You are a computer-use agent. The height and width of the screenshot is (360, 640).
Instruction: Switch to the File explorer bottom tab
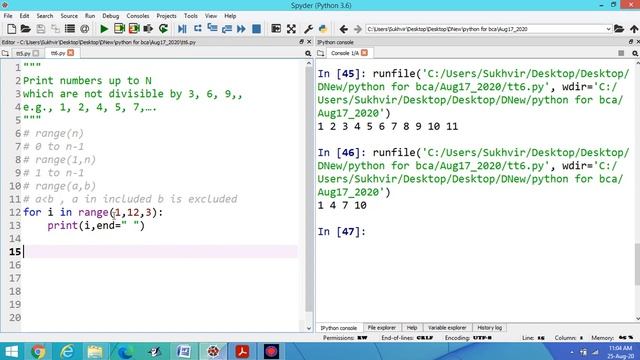click(x=382, y=327)
